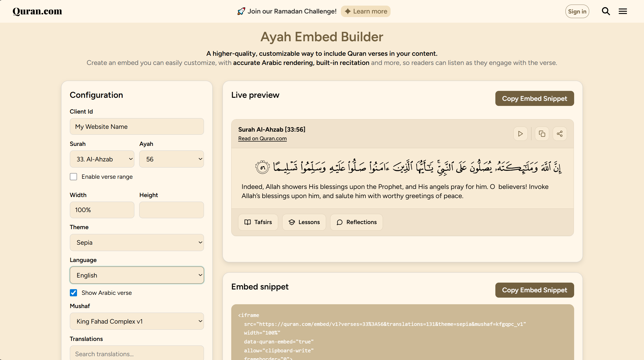The image size is (644, 360).
Task: Click the Tafsirs book icon button
Action: click(x=258, y=222)
